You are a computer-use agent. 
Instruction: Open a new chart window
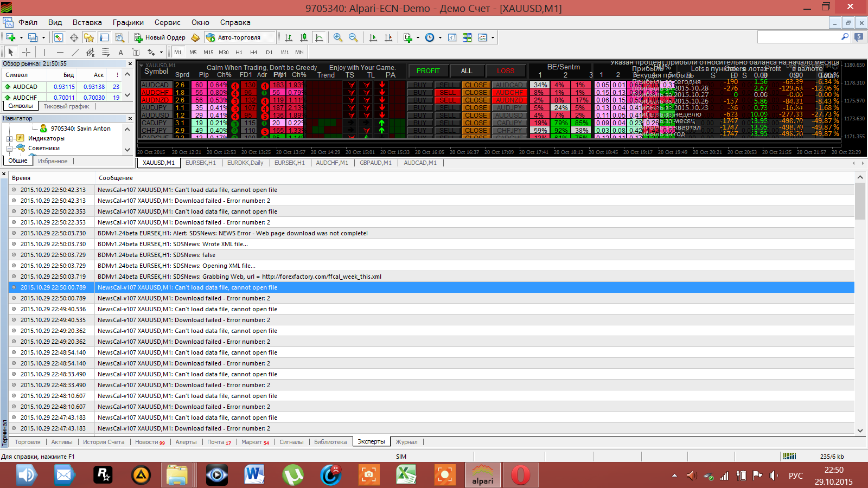coord(10,37)
